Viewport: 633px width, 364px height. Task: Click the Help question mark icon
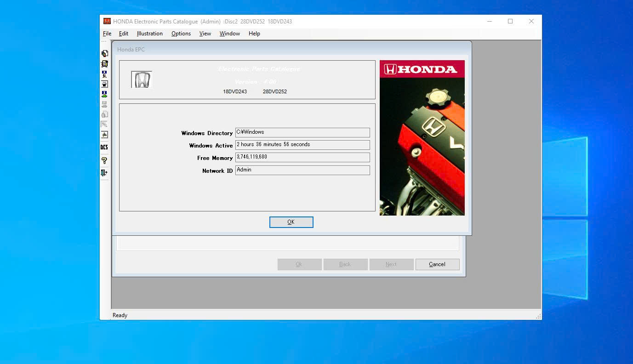tap(104, 160)
